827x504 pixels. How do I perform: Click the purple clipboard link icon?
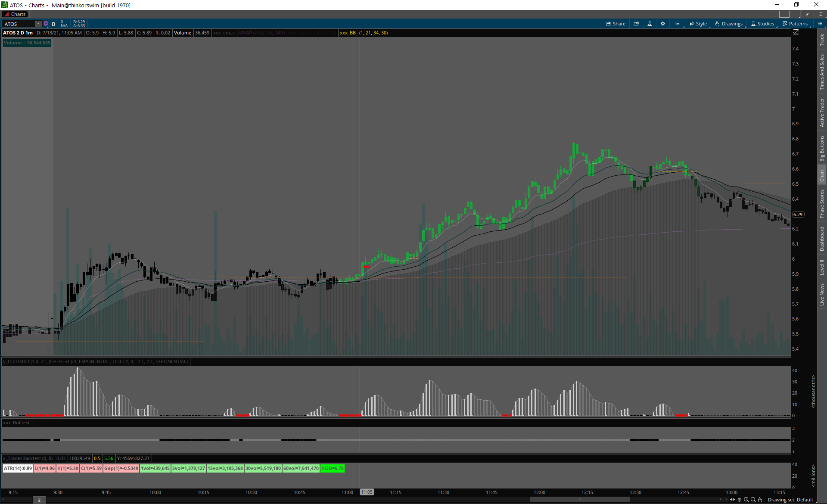(x=46, y=24)
